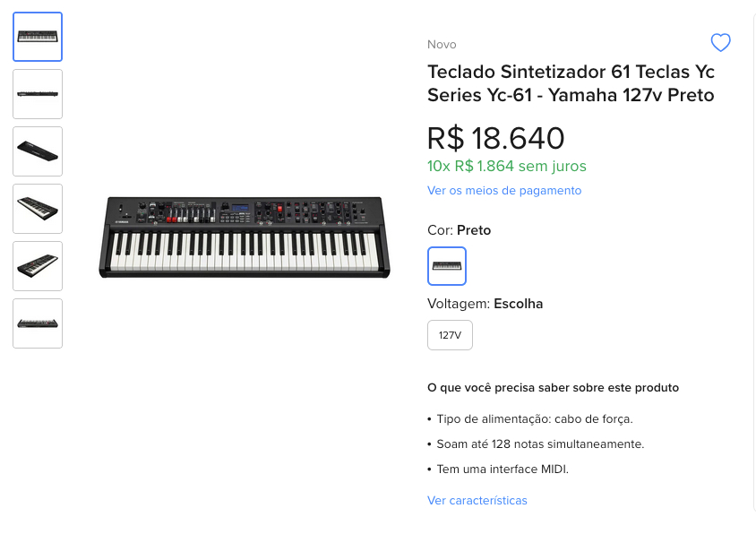The image size is (756, 534).
Task: Click the R$ 18.640 price
Action: click(496, 138)
